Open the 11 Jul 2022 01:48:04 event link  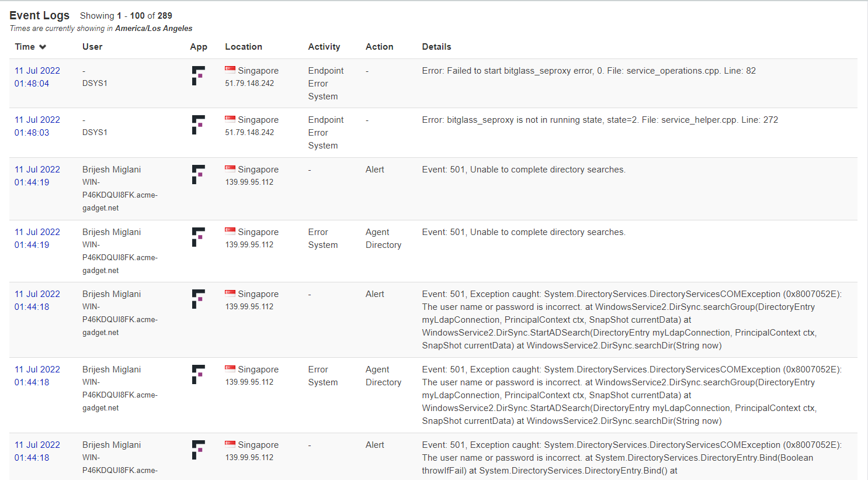(37, 77)
